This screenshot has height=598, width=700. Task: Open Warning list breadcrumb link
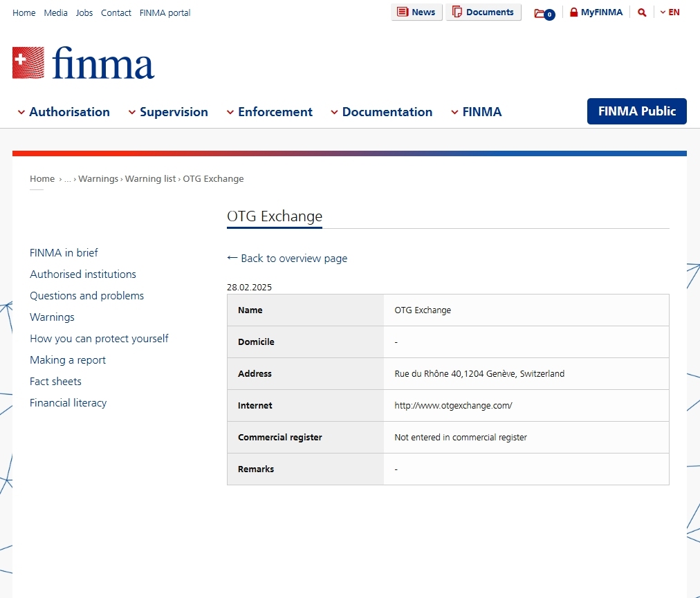(x=150, y=179)
